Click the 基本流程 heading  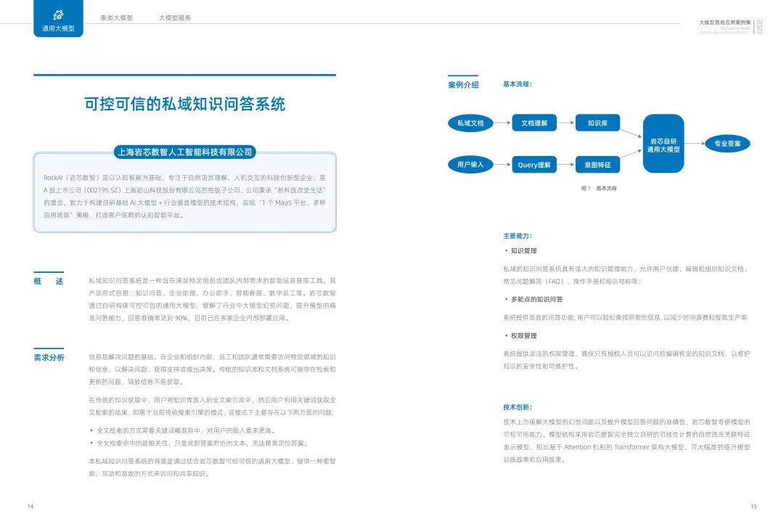(518, 84)
